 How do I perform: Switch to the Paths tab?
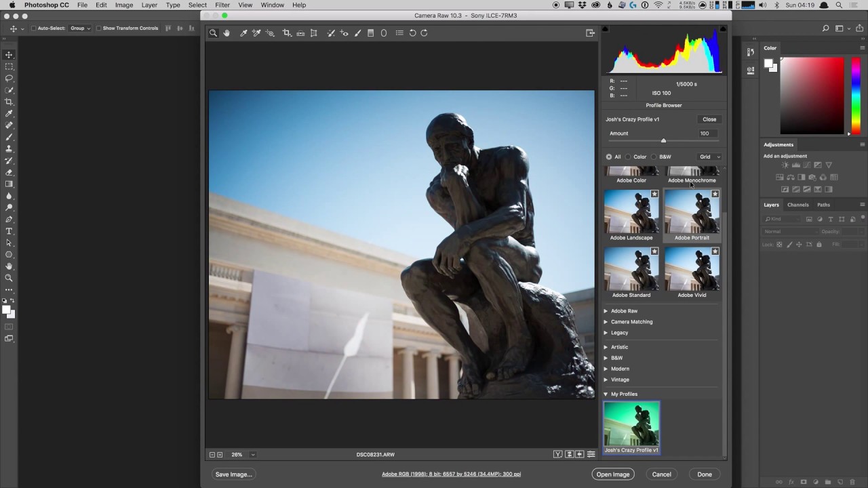[823, 205]
